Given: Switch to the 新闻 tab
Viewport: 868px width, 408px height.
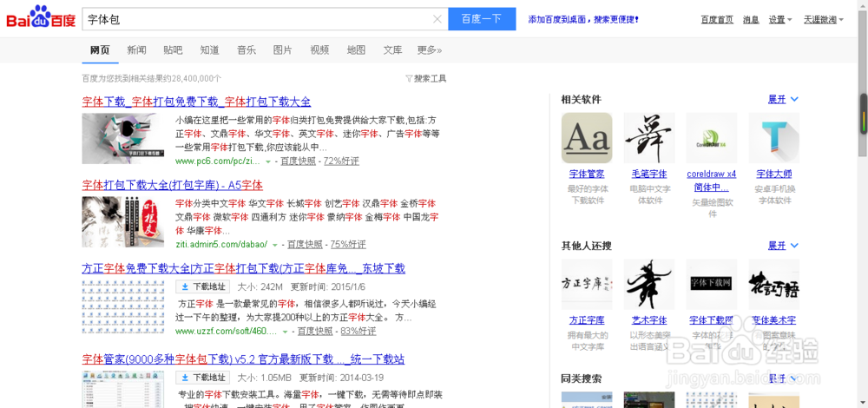Looking at the screenshot, I should click(136, 50).
